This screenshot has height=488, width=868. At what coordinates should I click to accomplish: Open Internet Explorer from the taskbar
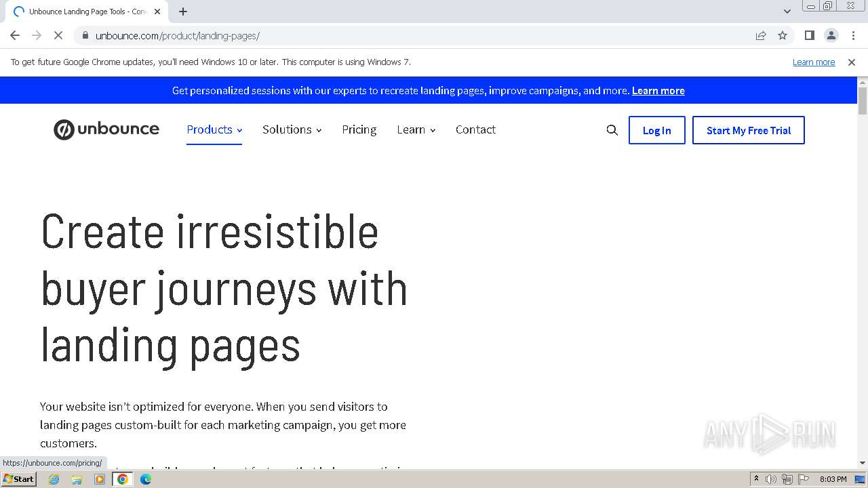[x=54, y=479]
